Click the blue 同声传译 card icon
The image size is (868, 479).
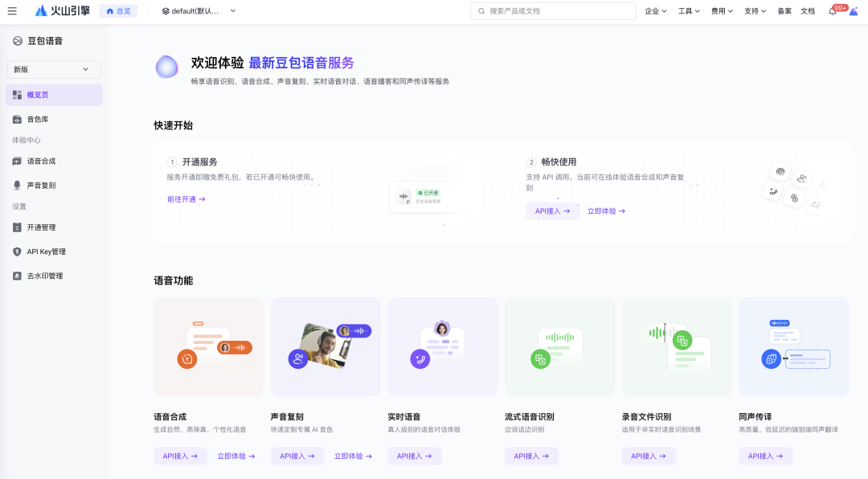[x=771, y=358]
